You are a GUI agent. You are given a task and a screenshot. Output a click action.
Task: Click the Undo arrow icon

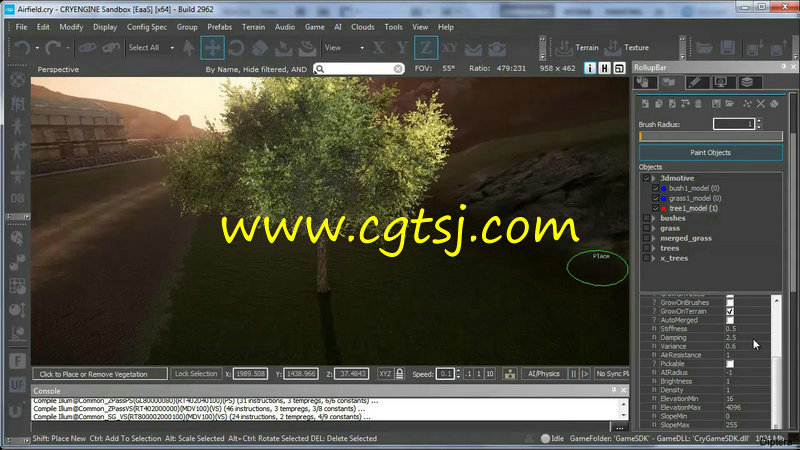pos(22,48)
